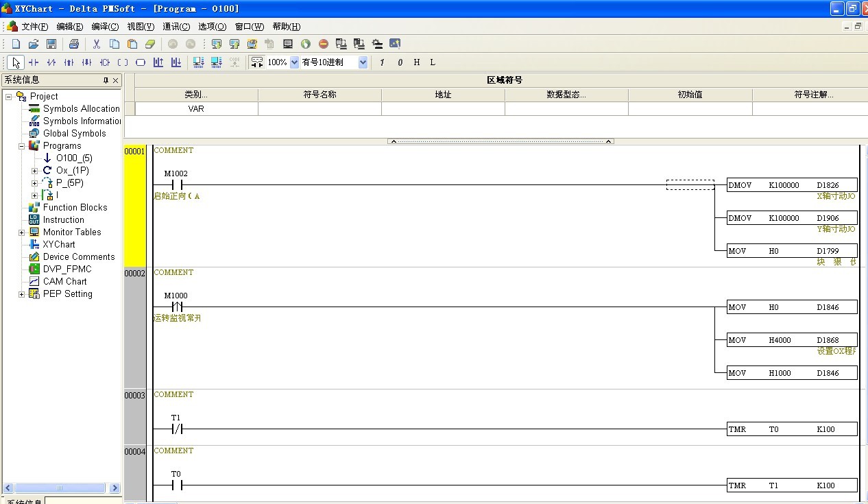Click the eraser icon in toolbar

coord(150,44)
